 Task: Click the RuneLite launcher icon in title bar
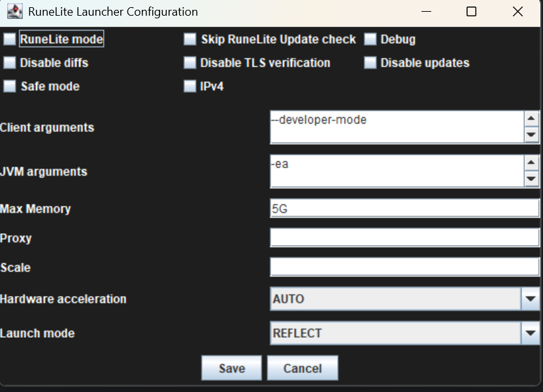pos(15,11)
